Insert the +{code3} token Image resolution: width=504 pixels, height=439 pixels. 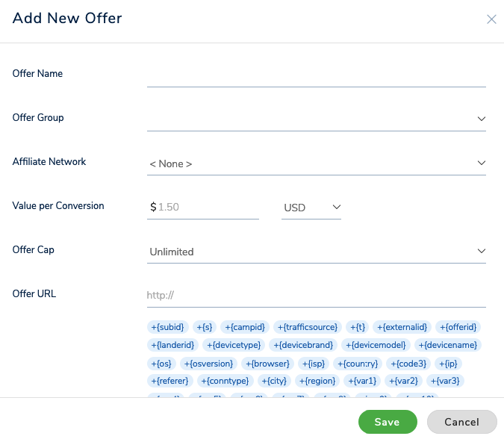pyautogui.click(x=408, y=364)
